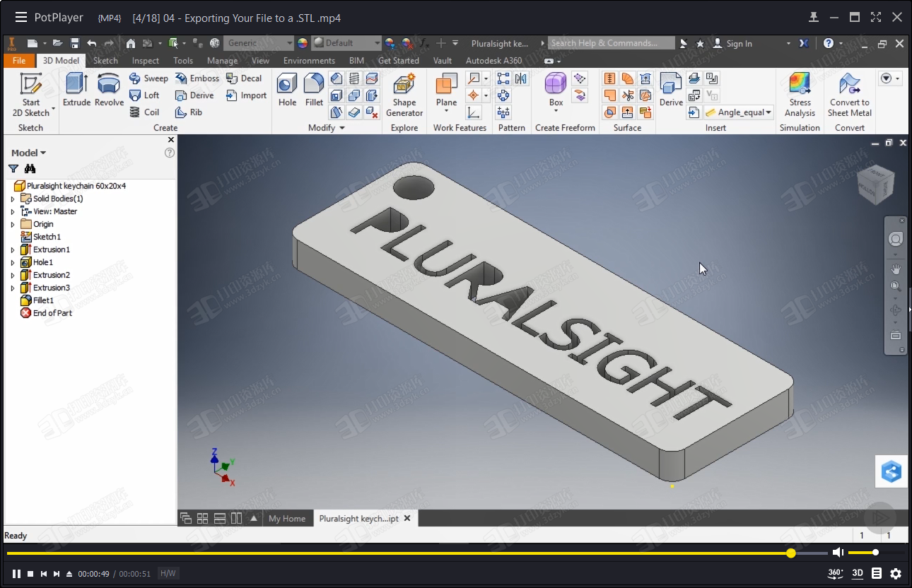Toggle PotPlayer playlist panel
The image size is (912, 588).
(x=877, y=574)
